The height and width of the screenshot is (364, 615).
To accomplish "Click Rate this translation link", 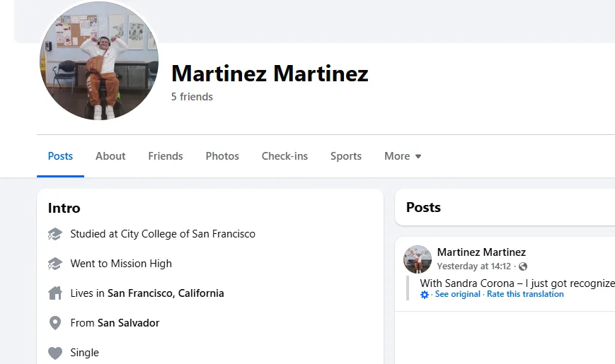I will click(525, 294).
